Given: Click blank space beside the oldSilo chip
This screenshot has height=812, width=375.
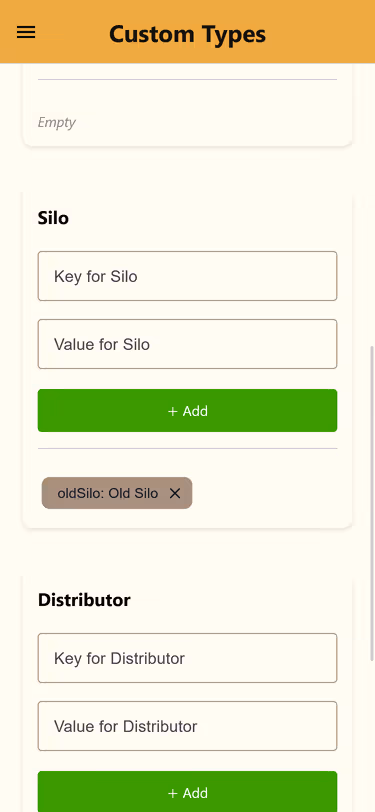Looking at the screenshot, I should (264, 494).
